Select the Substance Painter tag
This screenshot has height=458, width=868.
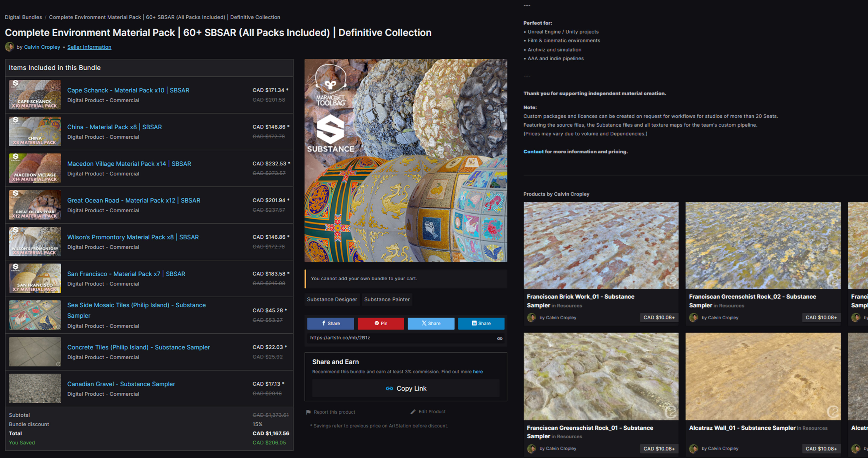coord(387,299)
